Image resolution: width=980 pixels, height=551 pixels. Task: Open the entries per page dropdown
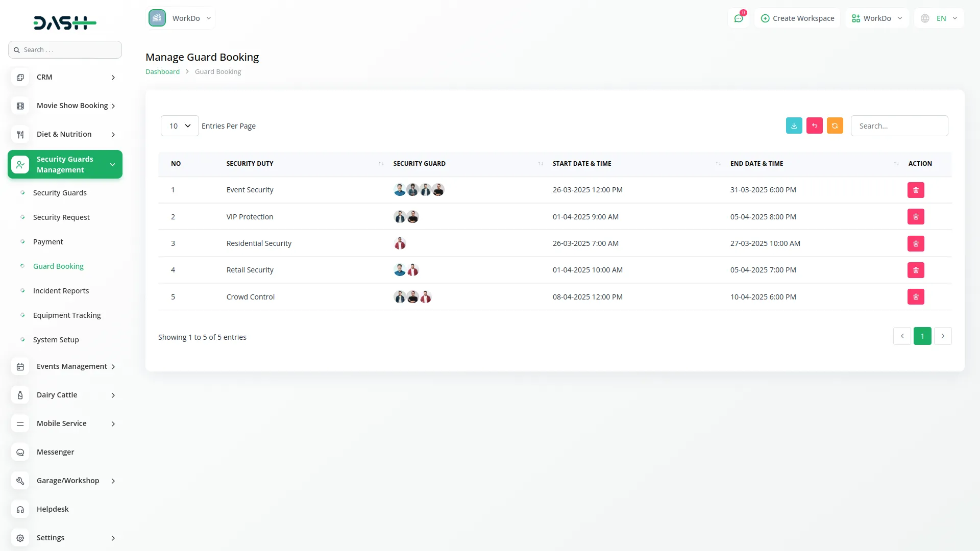click(180, 126)
